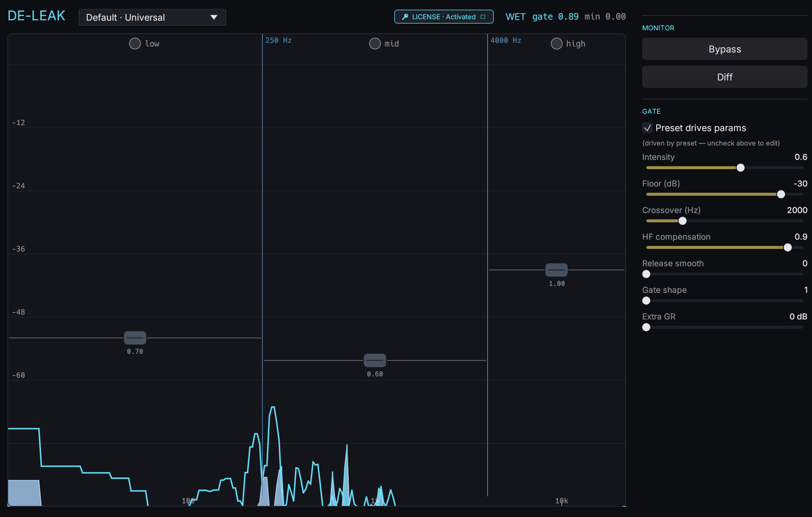This screenshot has width=812, height=517.
Task: Click the HF compensation value 0.9
Action: click(801, 237)
